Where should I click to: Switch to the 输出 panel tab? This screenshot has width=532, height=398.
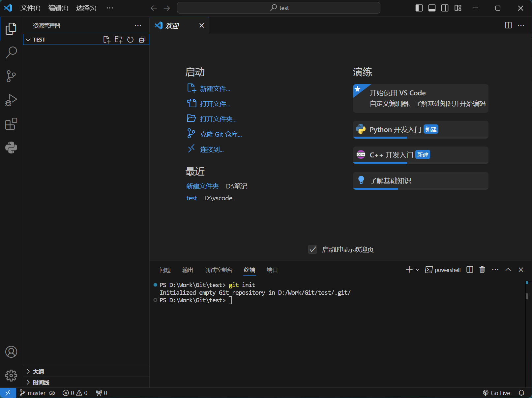pyautogui.click(x=188, y=270)
